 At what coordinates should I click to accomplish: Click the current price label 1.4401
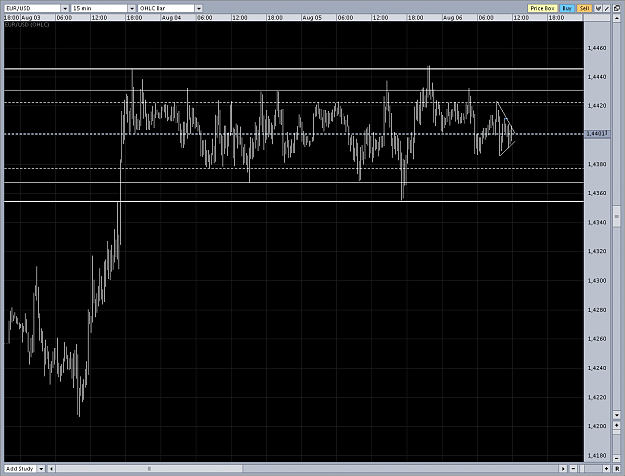click(x=597, y=134)
